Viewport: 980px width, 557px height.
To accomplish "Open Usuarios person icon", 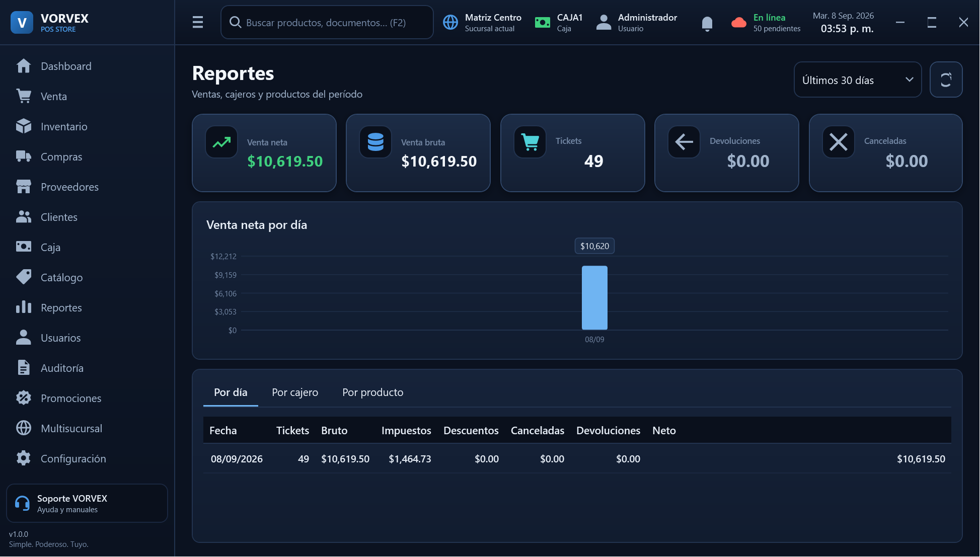I will (24, 338).
